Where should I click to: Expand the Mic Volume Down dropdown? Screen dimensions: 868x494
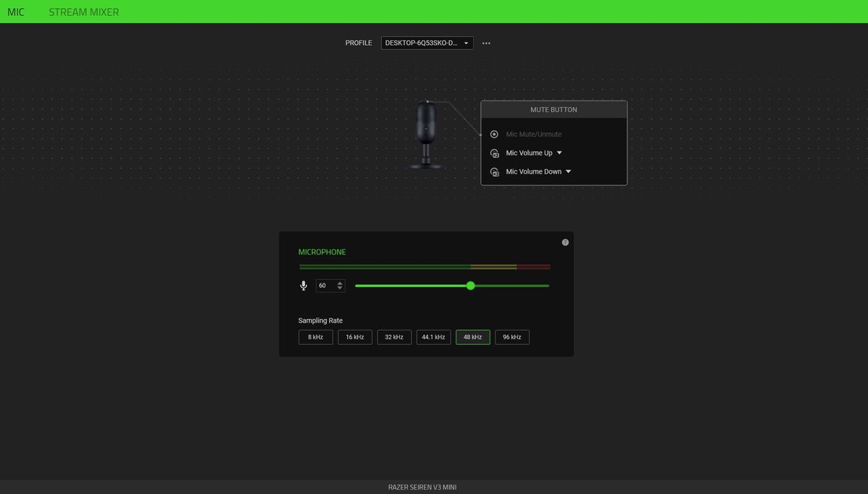[x=568, y=171]
